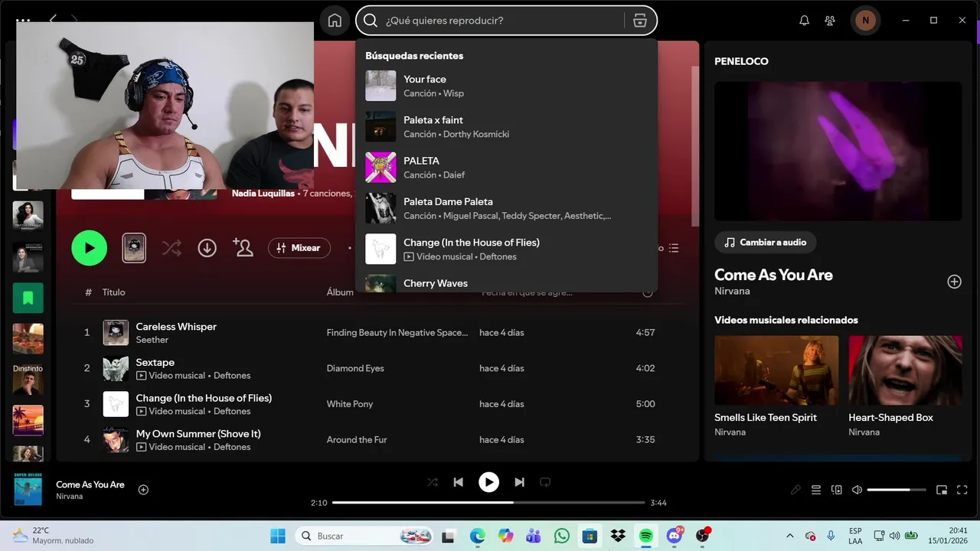The image size is (980, 551).
Task: Add now playing song to Liked (plus icon)
Action: (x=143, y=490)
